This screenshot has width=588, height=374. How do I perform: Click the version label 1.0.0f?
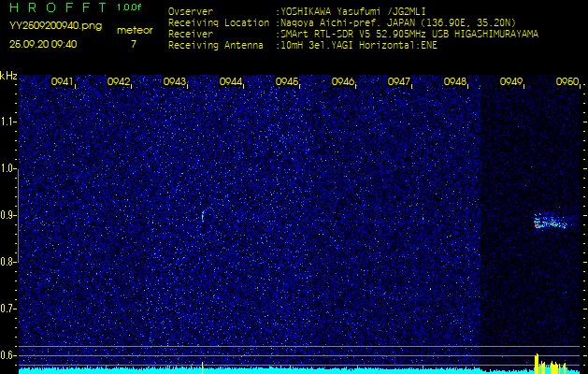(129, 7)
